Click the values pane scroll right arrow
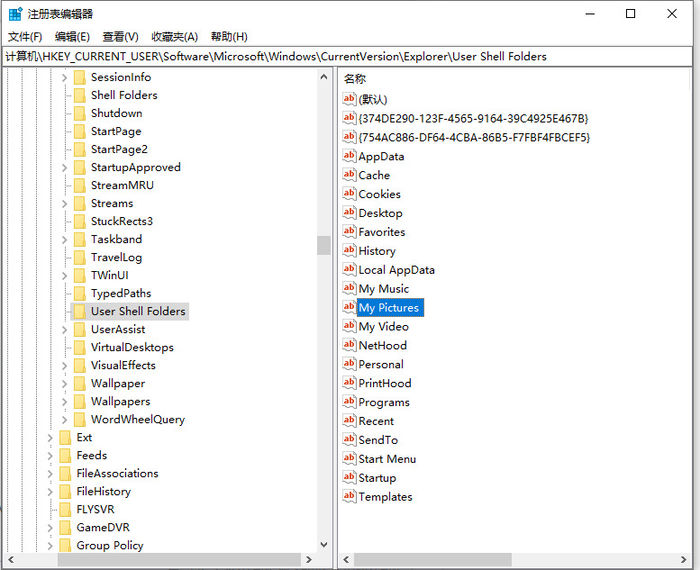 (x=683, y=559)
